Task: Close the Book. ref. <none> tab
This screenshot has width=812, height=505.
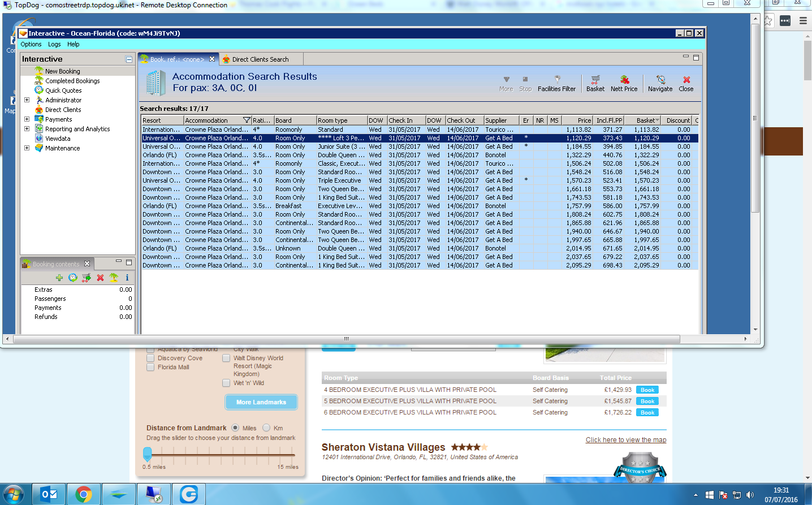Action: coord(212,59)
